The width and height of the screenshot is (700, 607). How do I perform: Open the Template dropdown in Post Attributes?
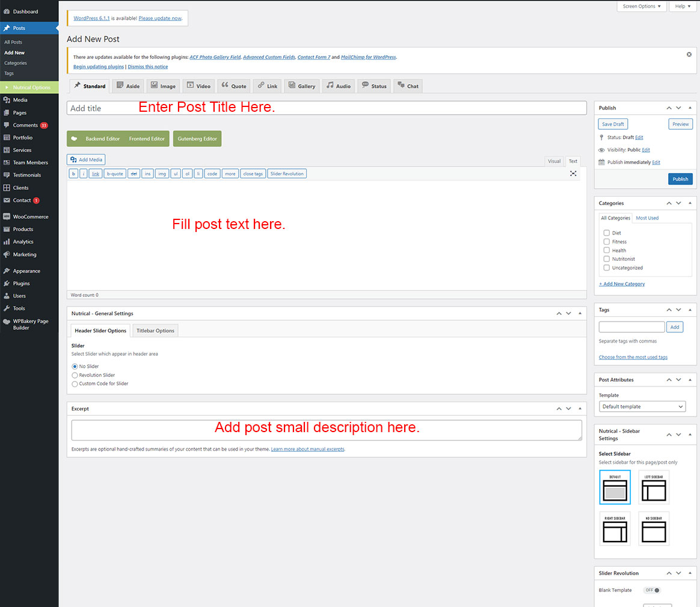(x=642, y=407)
